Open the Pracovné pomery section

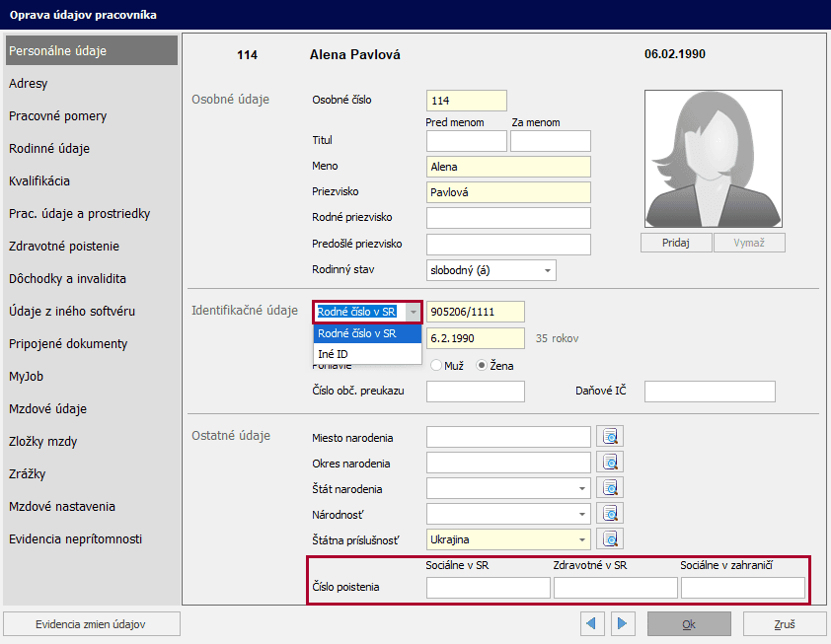(58, 116)
